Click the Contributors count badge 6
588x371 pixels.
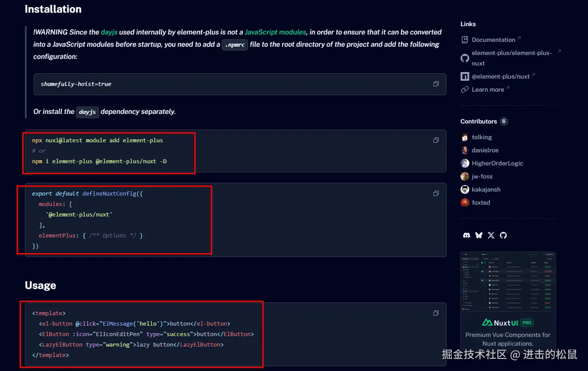[x=504, y=121]
